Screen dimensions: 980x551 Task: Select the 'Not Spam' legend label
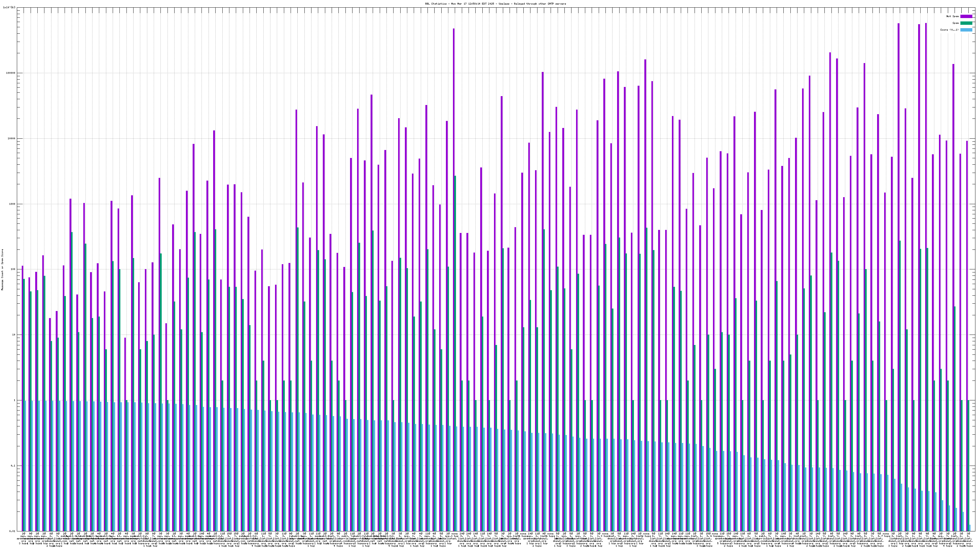pyautogui.click(x=953, y=16)
